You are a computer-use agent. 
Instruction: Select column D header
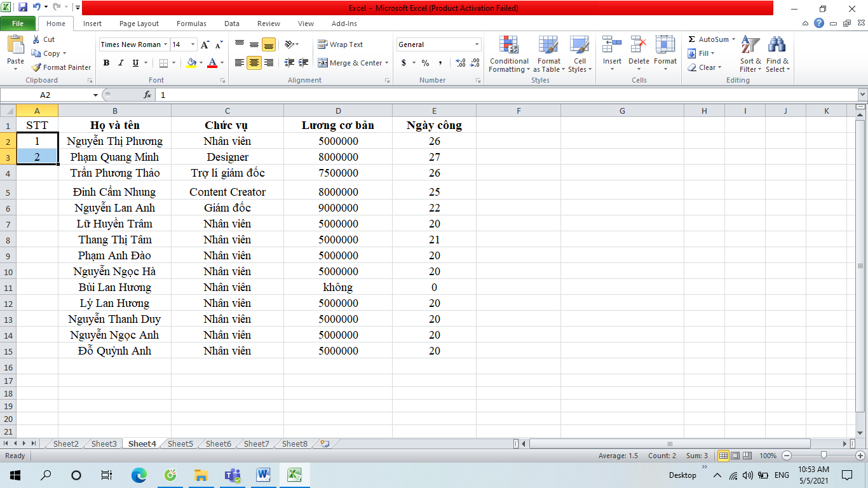coord(338,111)
